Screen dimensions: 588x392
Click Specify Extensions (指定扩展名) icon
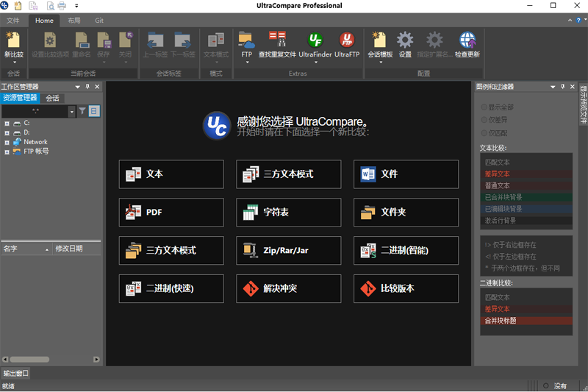434,40
